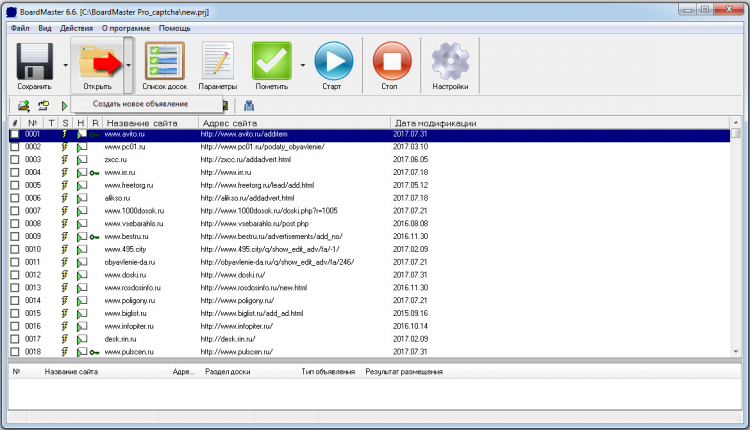Click the lightning icon in row 0015
750x430 pixels.
(x=64, y=313)
